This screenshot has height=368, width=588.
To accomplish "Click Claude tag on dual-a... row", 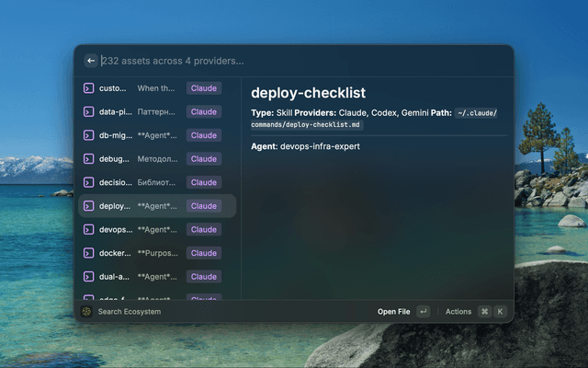I will [x=204, y=277].
